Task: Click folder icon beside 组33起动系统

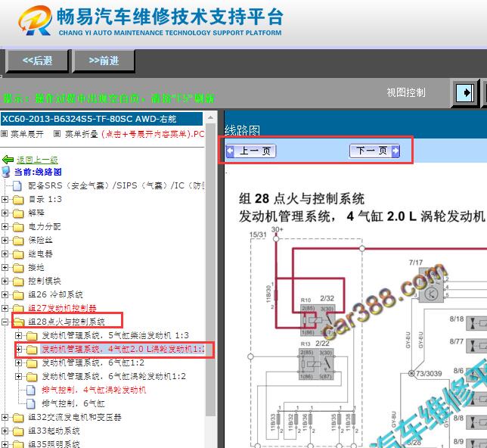Action: coord(18,431)
